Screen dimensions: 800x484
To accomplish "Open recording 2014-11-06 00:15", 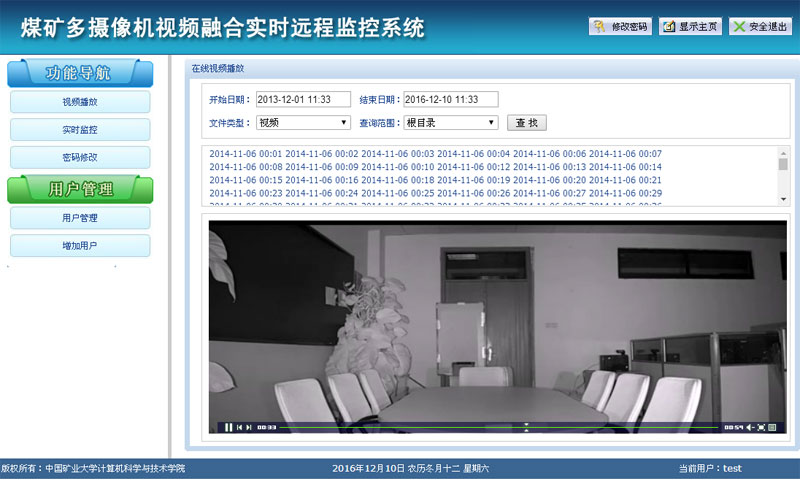I will (245, 180).
